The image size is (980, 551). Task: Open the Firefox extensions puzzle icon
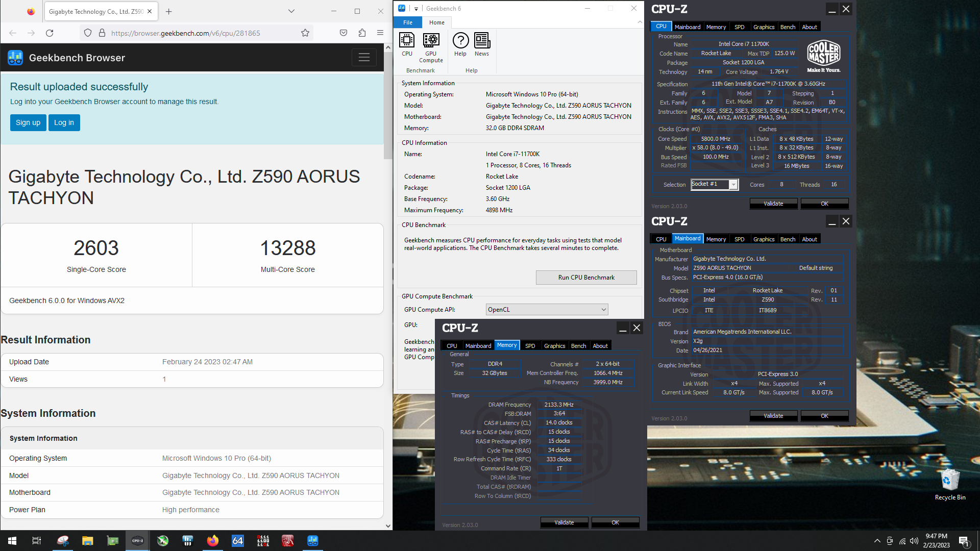(362, 33)
